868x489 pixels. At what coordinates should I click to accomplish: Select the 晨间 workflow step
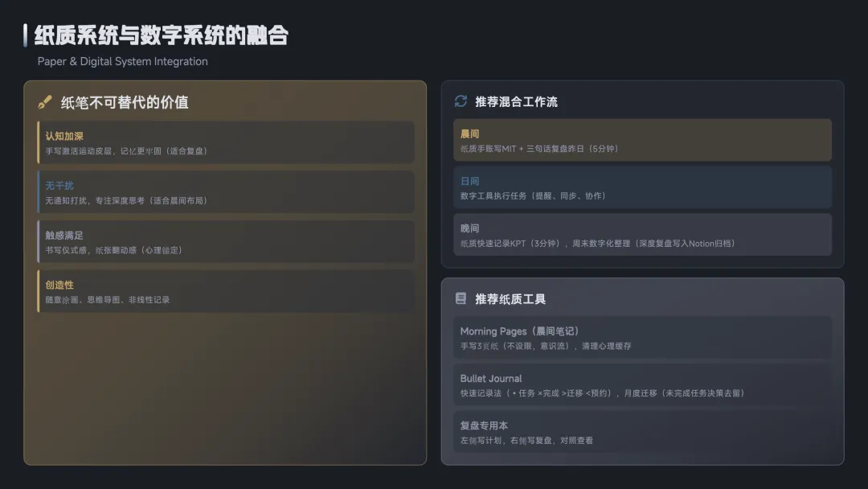point(642,140)
